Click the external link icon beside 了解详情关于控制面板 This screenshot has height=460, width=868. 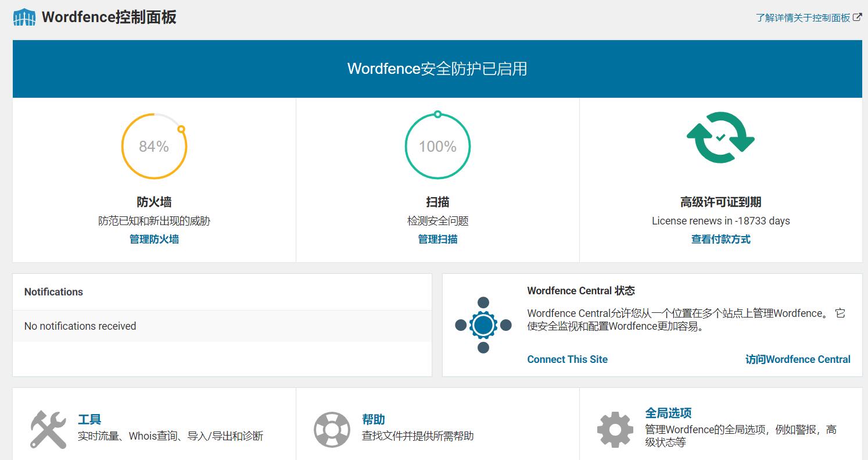coord(858,17)
